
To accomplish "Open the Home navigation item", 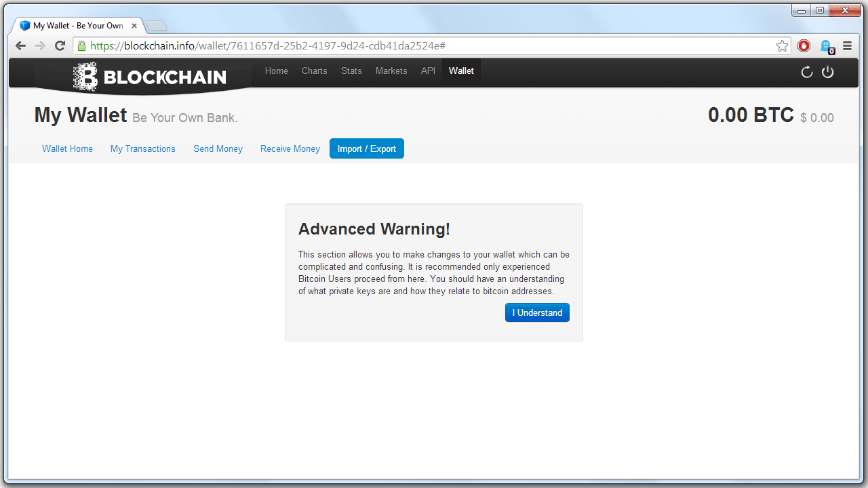I will [x=276, y=71].
